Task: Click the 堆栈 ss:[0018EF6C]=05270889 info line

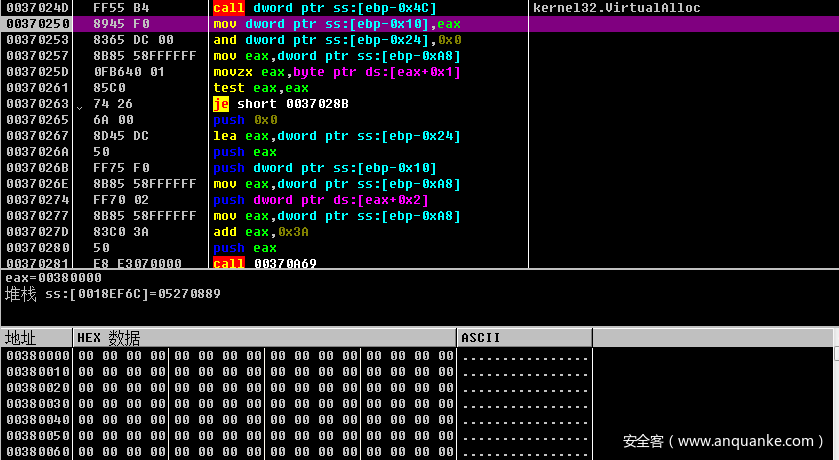Action: (x=113, y=294)
